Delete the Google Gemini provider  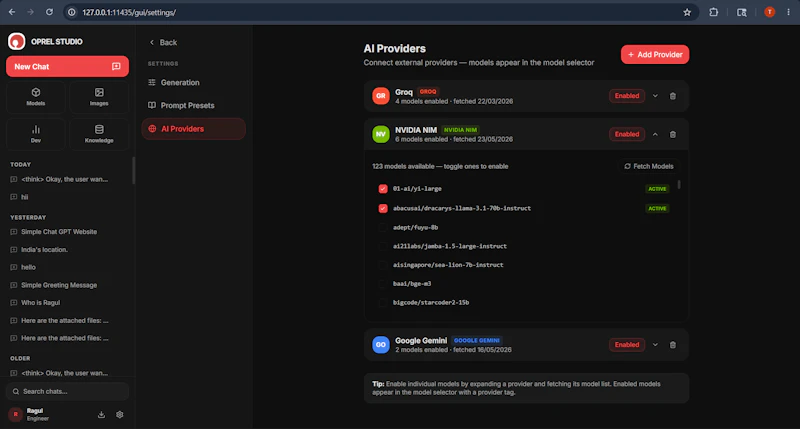(x=672, y=345)
